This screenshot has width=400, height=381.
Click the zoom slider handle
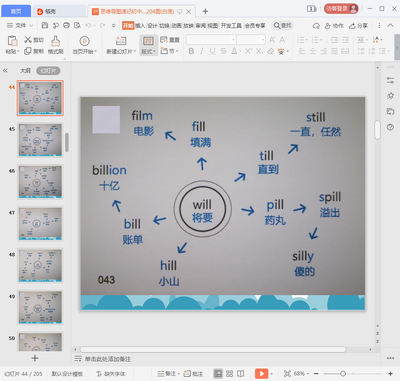tap(343, 374)
